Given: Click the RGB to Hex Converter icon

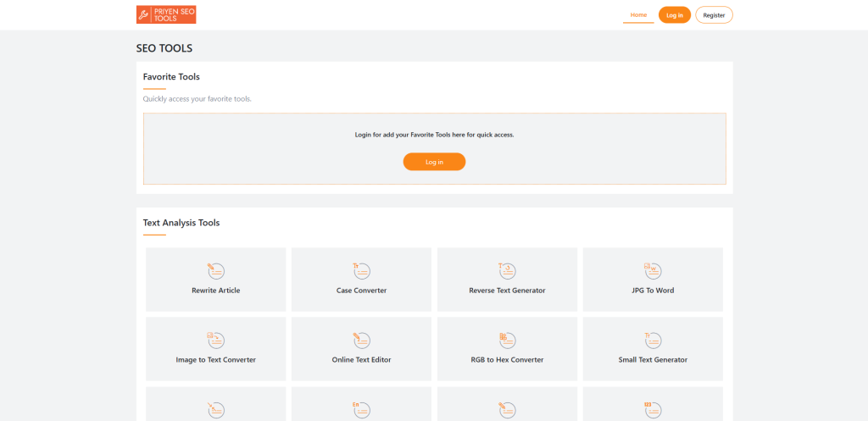Looking at the screenshot, I should click(507, 340).
